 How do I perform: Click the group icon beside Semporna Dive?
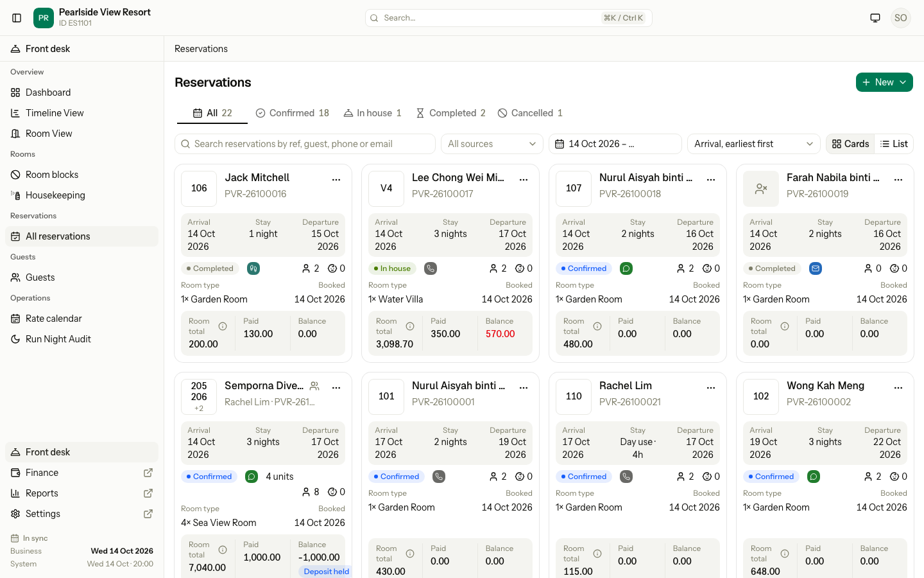click(x=314, y=386)
